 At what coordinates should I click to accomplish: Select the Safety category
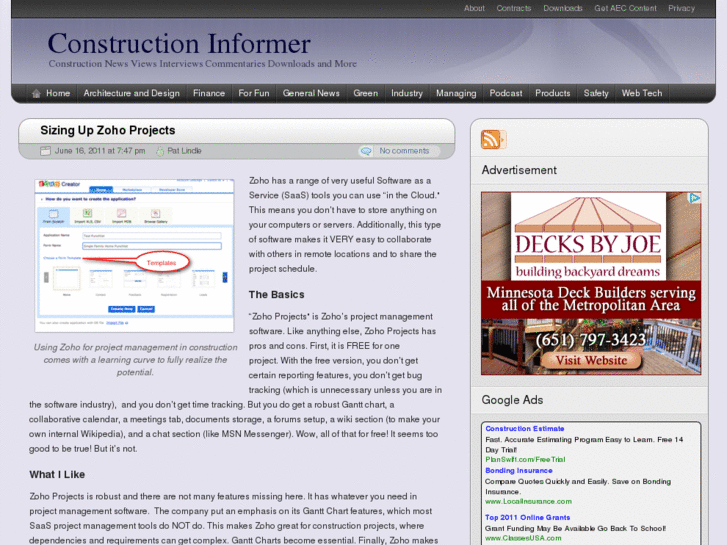point(596,93)
